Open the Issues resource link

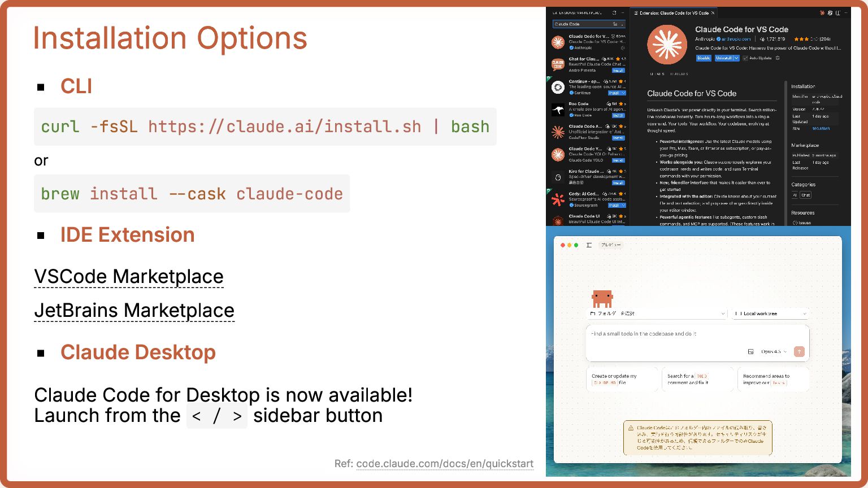point(805,223)
